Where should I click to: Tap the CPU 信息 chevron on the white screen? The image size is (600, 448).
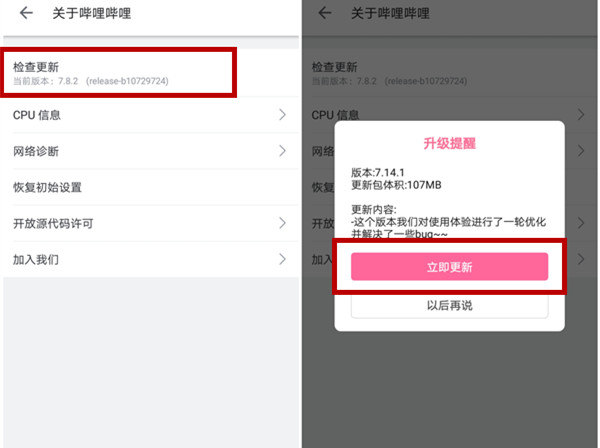click(282, 114)
